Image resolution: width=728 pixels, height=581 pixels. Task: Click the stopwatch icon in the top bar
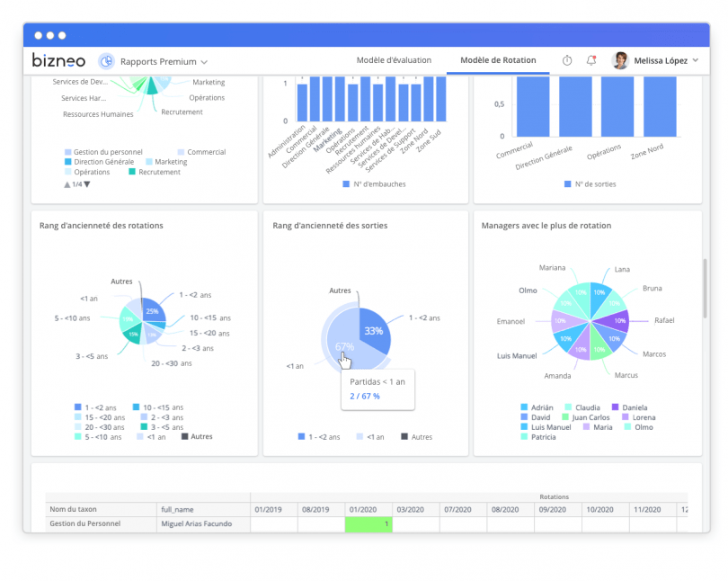(567, 60)
